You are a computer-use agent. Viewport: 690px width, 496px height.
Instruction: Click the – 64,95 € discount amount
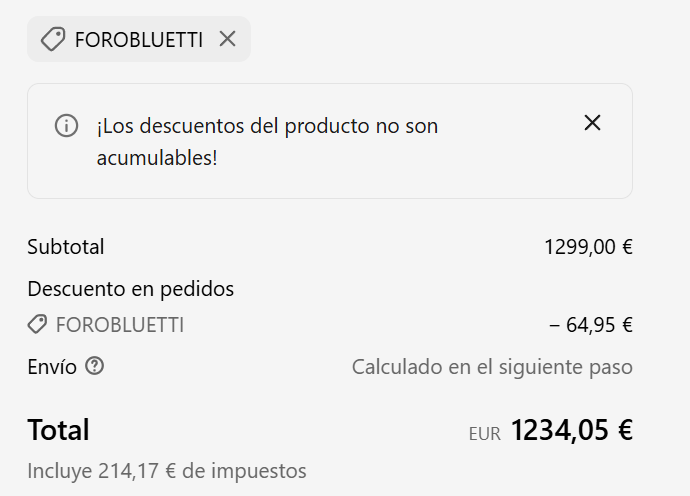(591, 325)
